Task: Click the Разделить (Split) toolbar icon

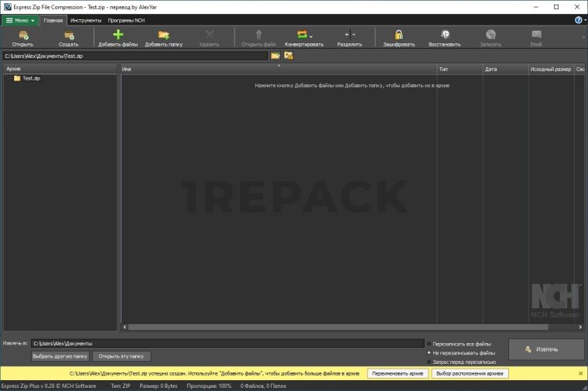Action: (350, 35)
